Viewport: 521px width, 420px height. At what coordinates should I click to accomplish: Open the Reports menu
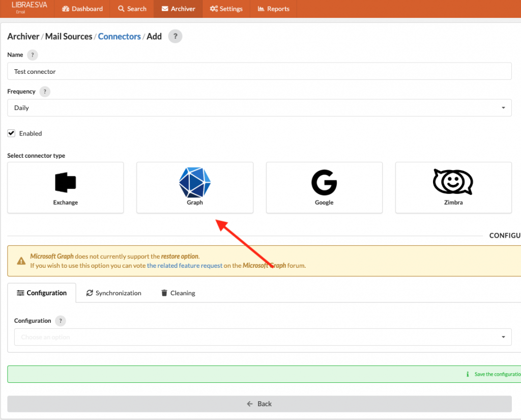click(x=273, y=9)
